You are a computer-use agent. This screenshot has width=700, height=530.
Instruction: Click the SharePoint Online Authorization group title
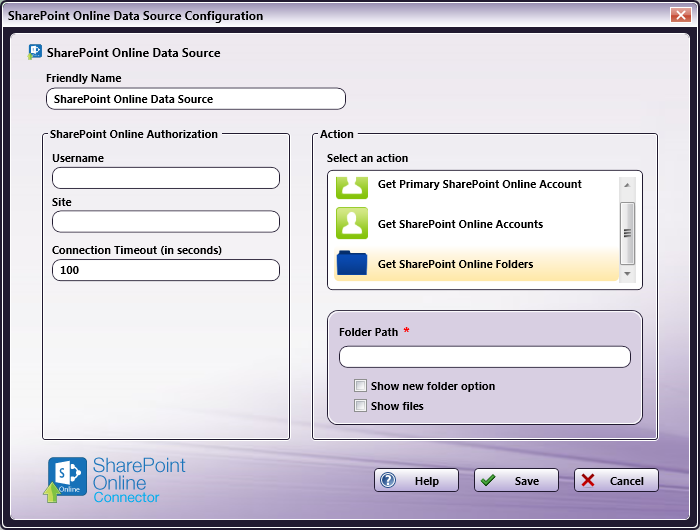[x=134, y=134]
